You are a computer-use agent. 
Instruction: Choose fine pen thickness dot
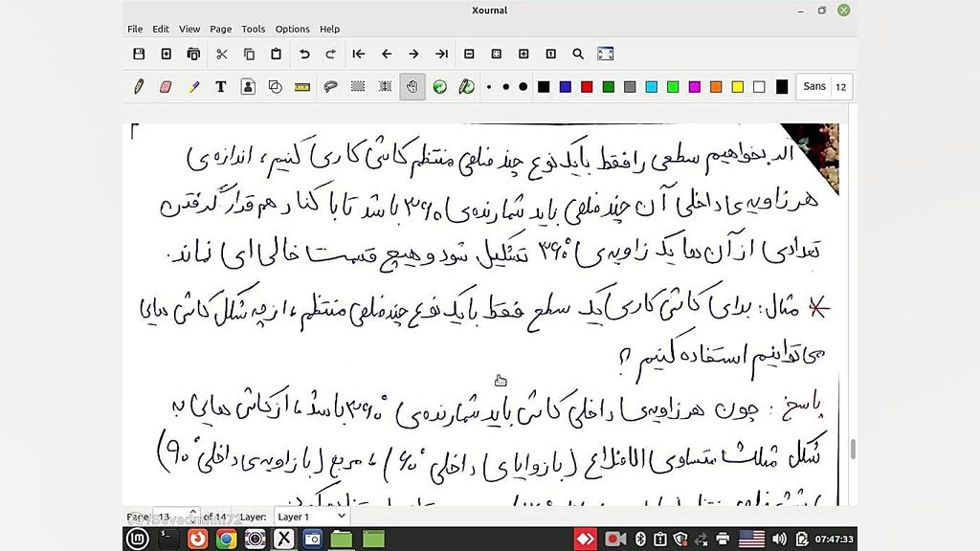pos(489,87)
